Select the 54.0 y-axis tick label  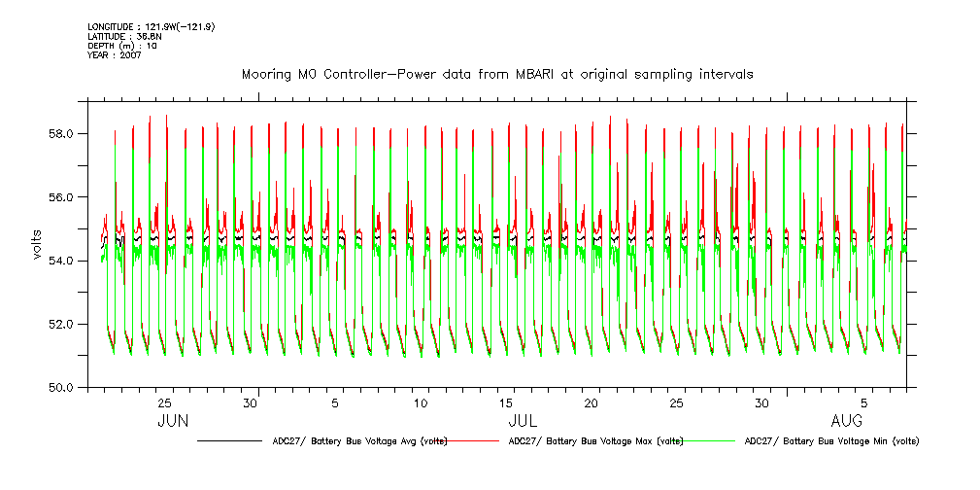click(x=64, y=261)
